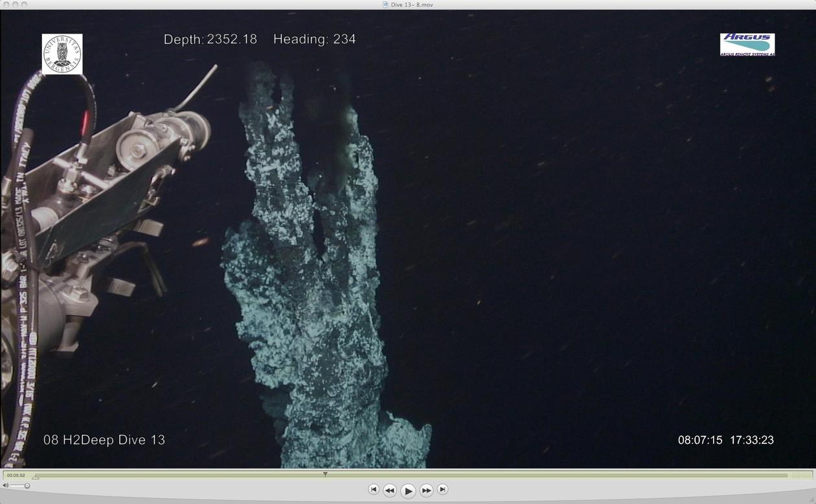The image size is (816, 504).
Task: Zoom the movie window to full size
Action: tap(24, 5)
